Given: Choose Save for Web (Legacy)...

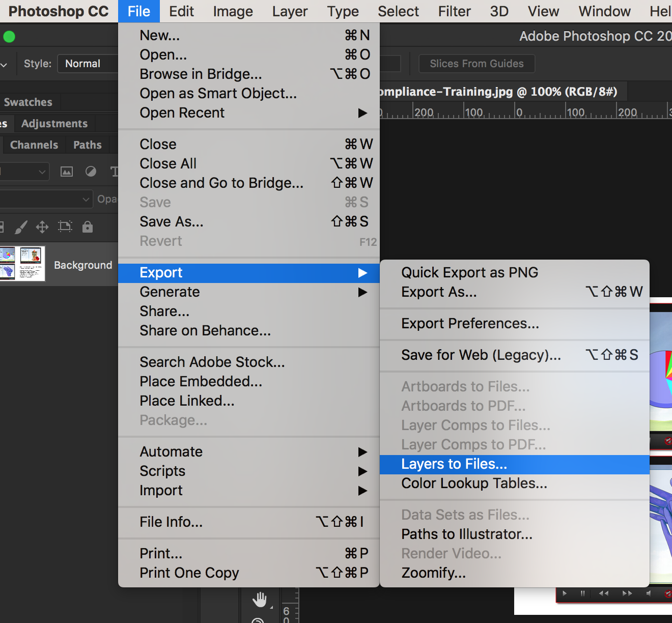Looking at the screenshot, I should pyautogui.click(x=515, y=355).
